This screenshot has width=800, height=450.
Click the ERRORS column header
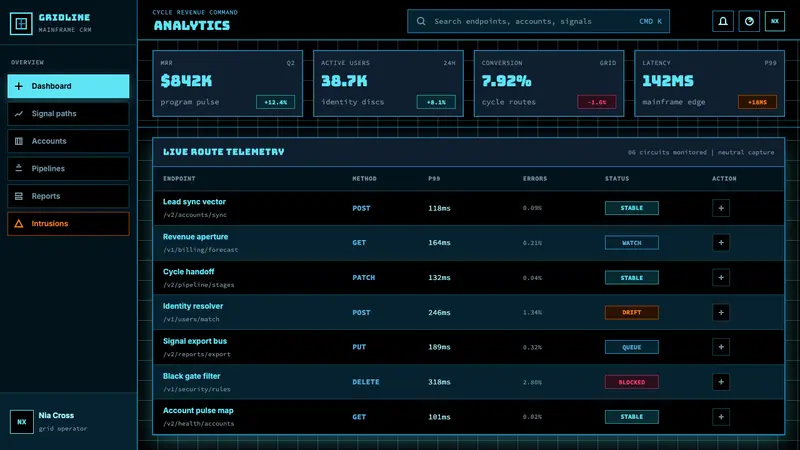[535, 179]
